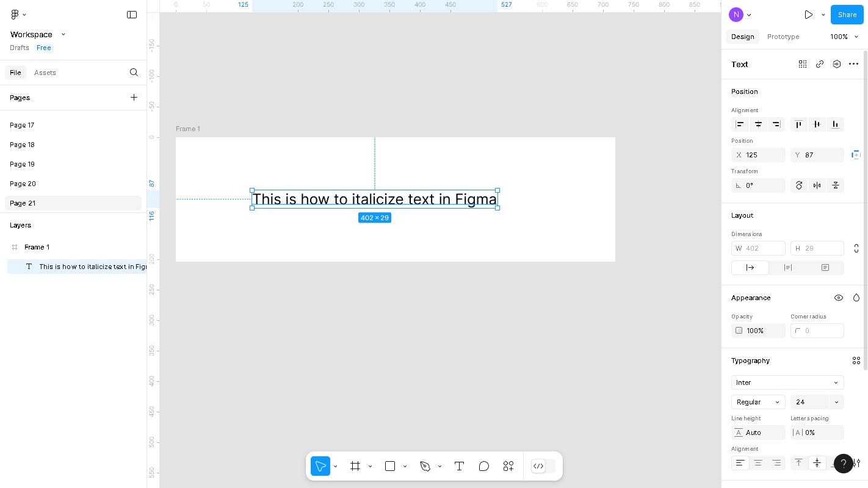Switch to the Prototype tab

click(783, 37)
